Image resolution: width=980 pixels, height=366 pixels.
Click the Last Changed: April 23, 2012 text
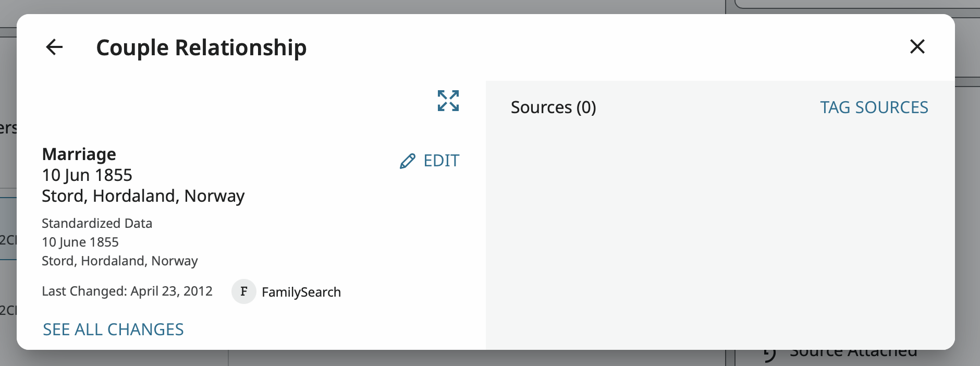pyautogui.click(x=127, y=291)
